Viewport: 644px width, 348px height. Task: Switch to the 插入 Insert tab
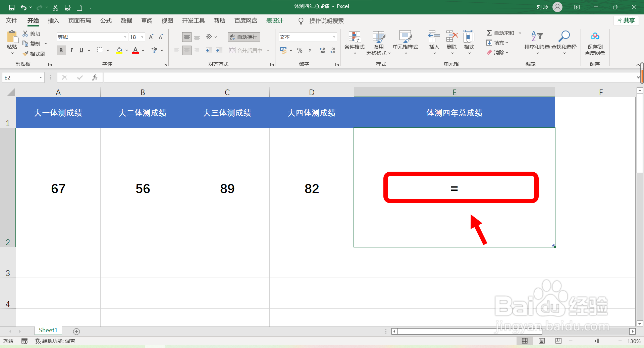pos(53,20)
